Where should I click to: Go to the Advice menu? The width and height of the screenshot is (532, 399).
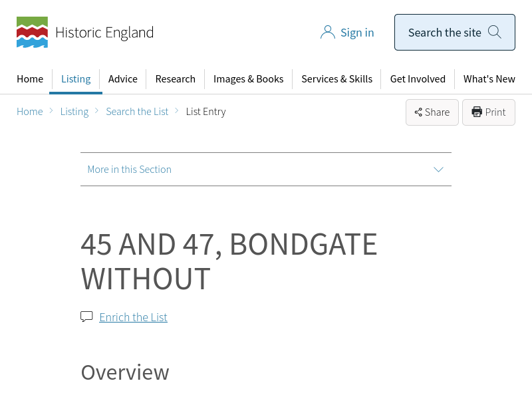point(123,79)
